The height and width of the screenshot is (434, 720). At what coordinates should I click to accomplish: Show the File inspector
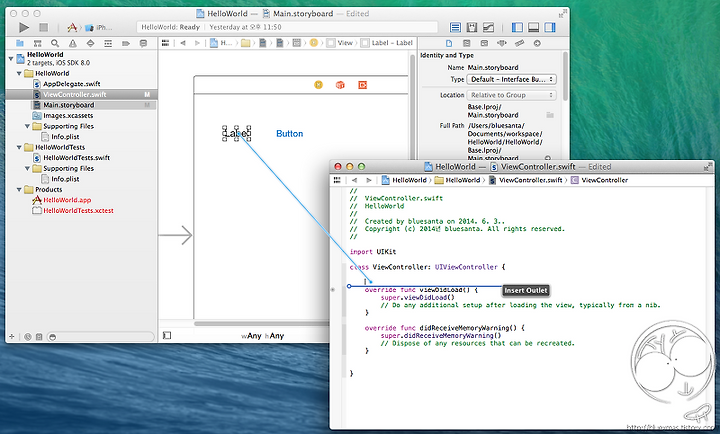pos(449,43)
